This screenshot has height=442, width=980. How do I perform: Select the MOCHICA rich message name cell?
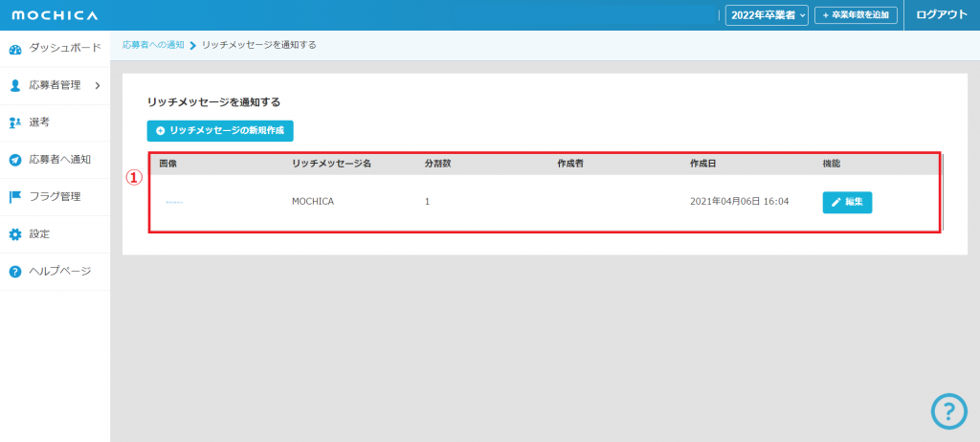(x=313, y=202)
